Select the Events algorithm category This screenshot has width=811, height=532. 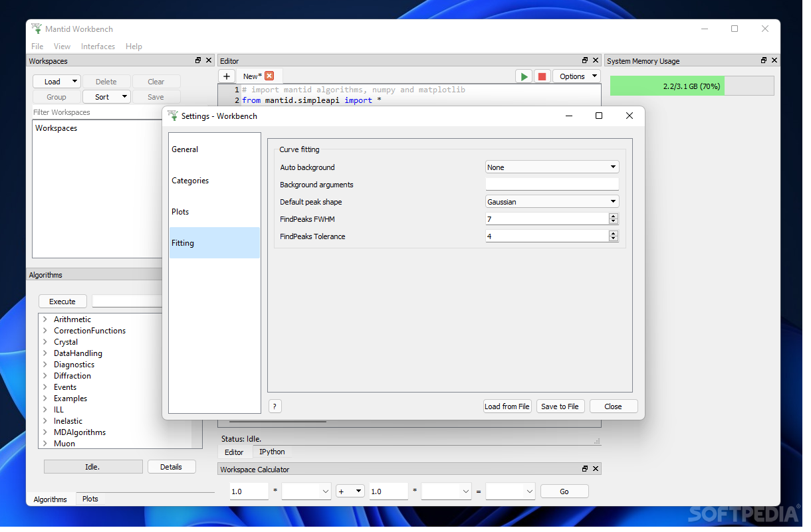coord(65,387)
